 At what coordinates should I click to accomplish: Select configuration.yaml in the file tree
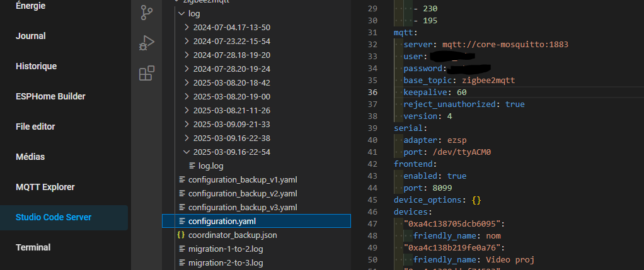click(x=222, y=221)
